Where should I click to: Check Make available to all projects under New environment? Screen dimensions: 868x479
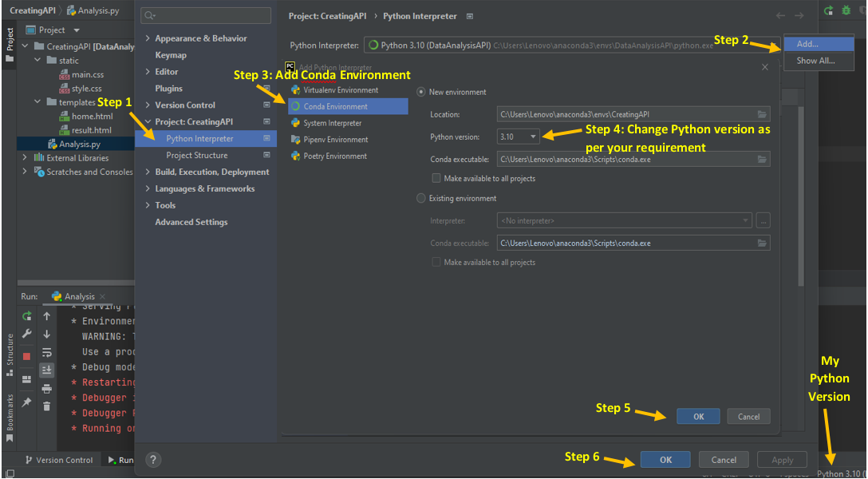(436, 178)
